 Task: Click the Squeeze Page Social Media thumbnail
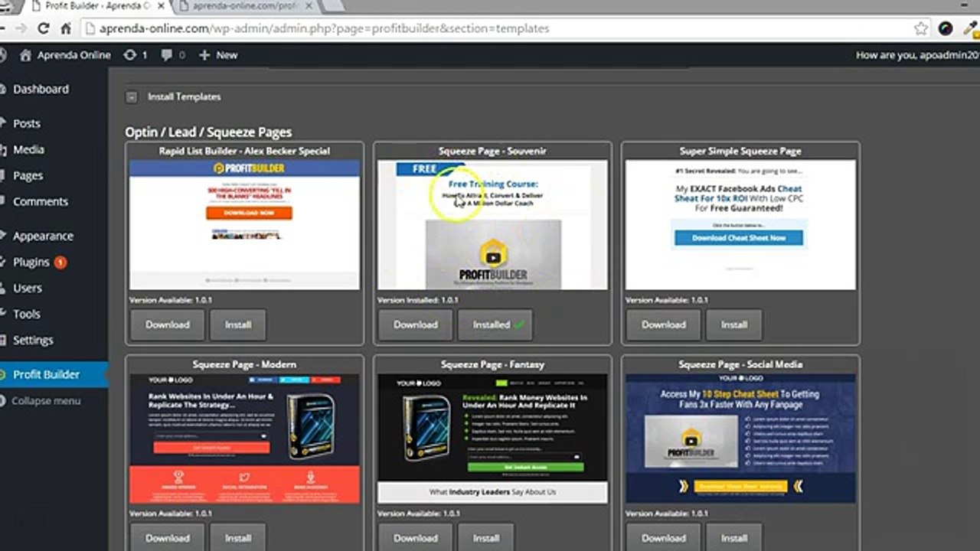[740, 439]
